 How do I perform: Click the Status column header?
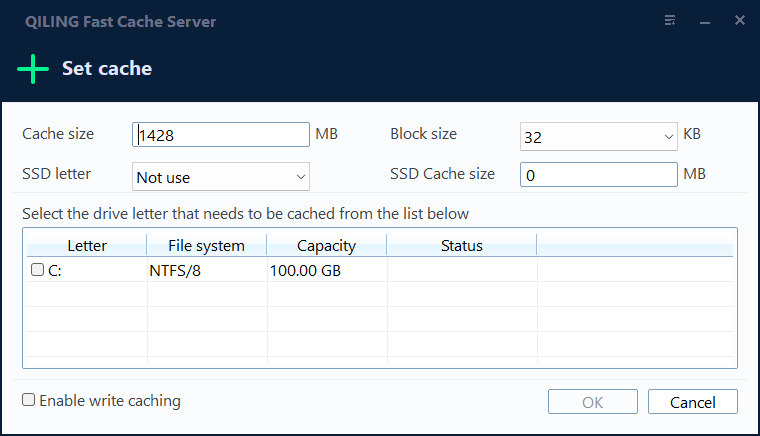(x=461, y=246)
